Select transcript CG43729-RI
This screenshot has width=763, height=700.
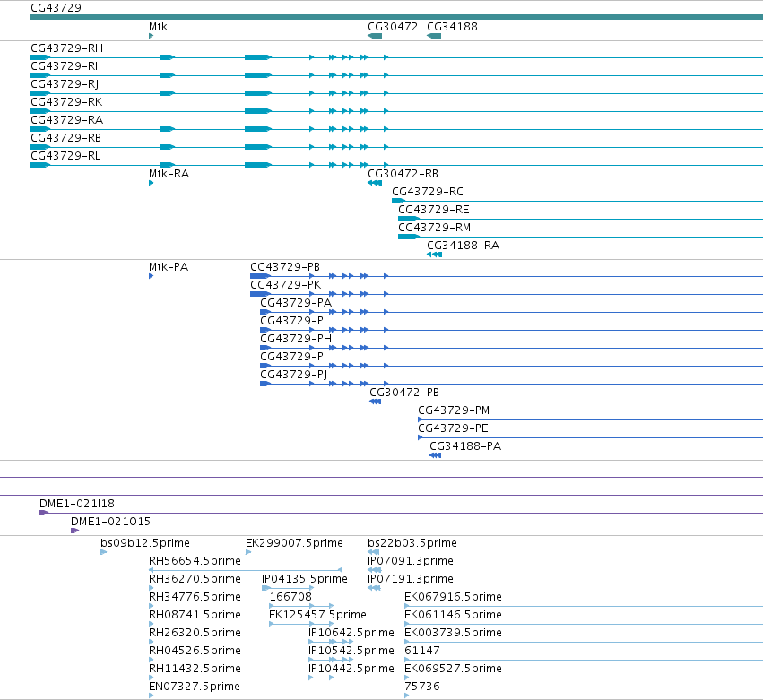click(x=65, y=66)
